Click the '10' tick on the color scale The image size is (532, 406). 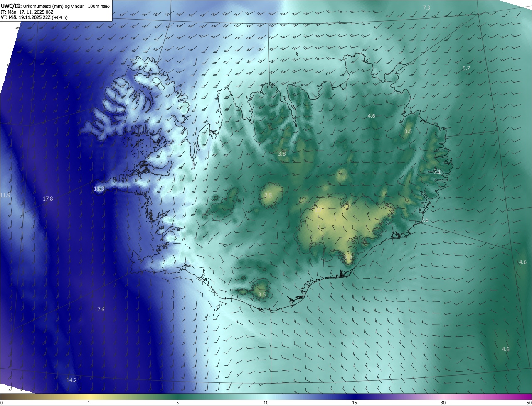tap(266, 403)
